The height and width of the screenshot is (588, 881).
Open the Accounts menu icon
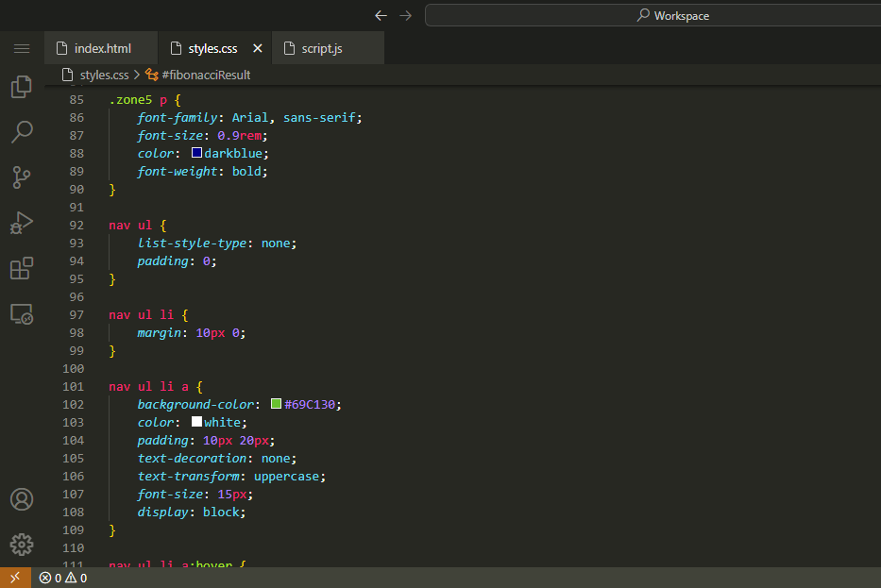22,499
